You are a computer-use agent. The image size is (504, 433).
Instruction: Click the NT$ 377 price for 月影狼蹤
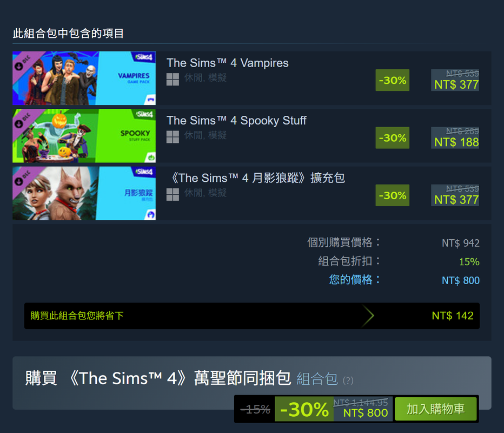point(456,200)
